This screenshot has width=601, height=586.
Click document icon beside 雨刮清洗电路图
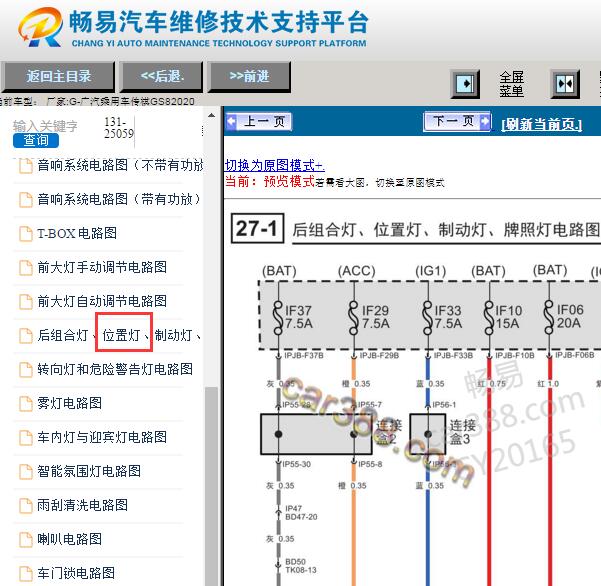tap(26, 506)
